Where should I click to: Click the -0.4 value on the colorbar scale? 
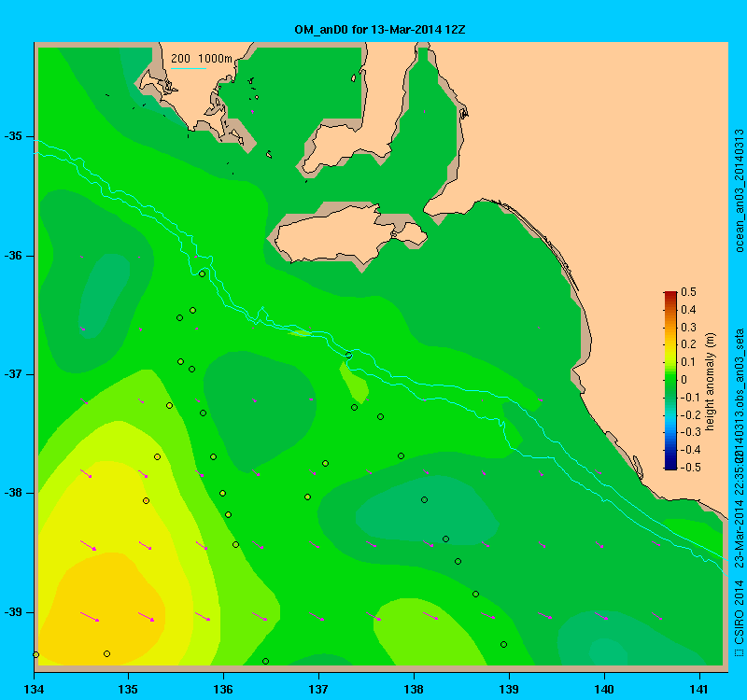[689, 450]
